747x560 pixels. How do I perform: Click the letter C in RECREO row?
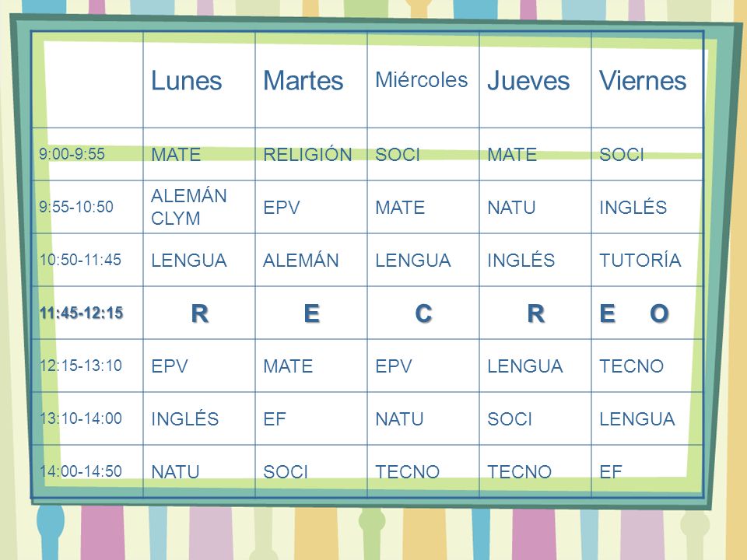tap(423, 313)
